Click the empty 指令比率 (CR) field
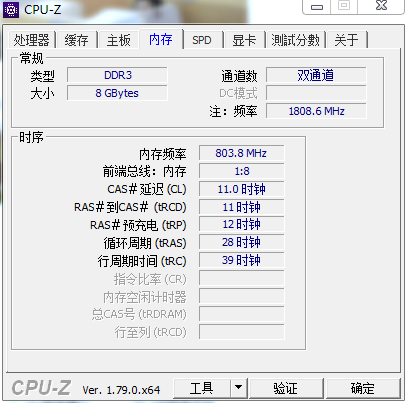 (242, 278)
